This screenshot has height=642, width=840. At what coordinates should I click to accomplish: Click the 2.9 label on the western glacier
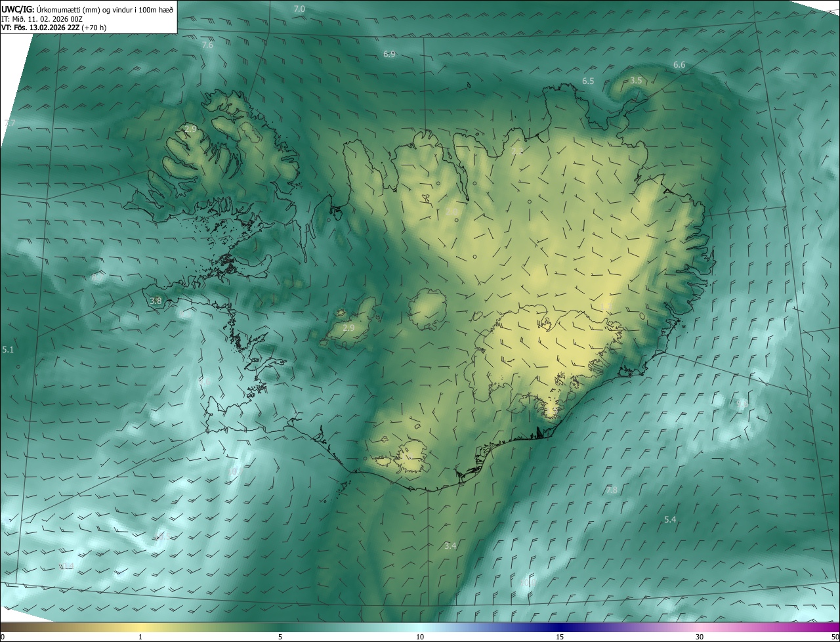pyautogui.click(x=348, y=328)
